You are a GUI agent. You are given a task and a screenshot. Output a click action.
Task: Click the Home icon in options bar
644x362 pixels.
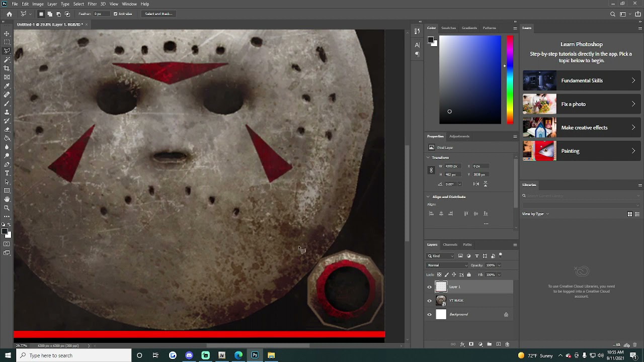9,14
